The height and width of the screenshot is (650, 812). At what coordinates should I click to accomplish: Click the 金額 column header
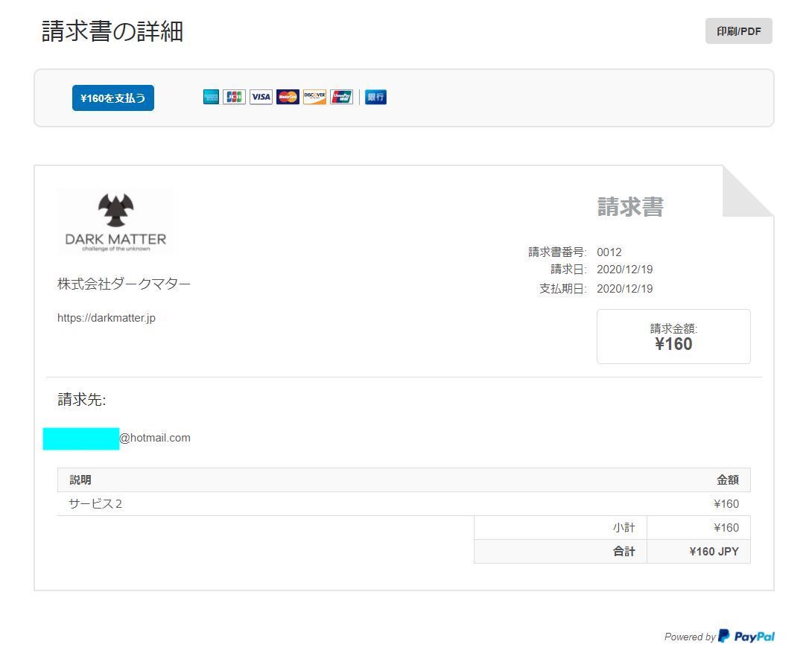(x=727, y=480)
